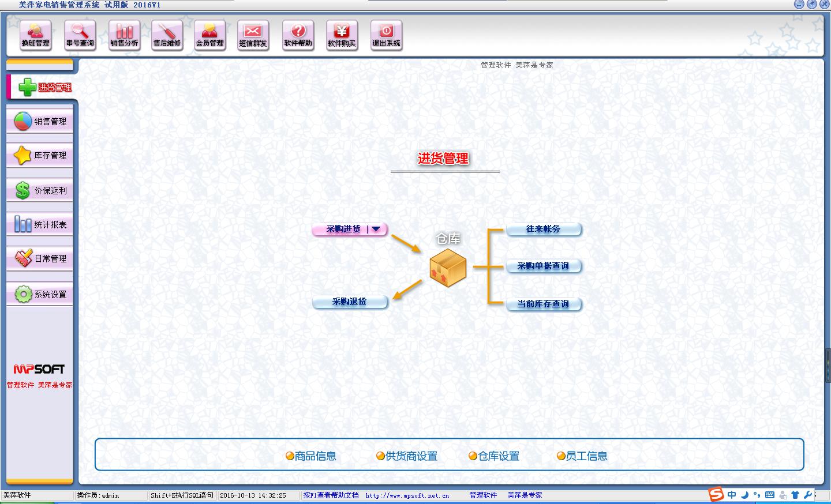The width and height of the screenshot is (831, 504).
Task: Expand the 采购进货 dropdown arrow
Action: coord(376,229)
